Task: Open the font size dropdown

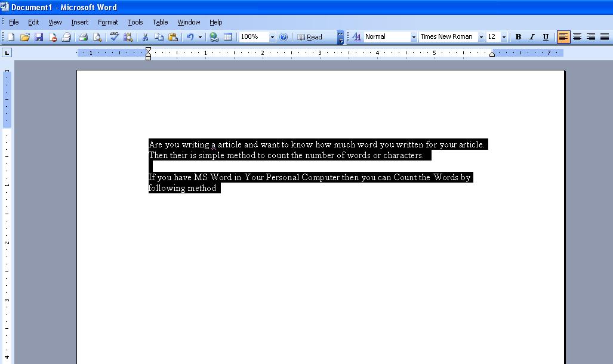Action: [504, 36]
